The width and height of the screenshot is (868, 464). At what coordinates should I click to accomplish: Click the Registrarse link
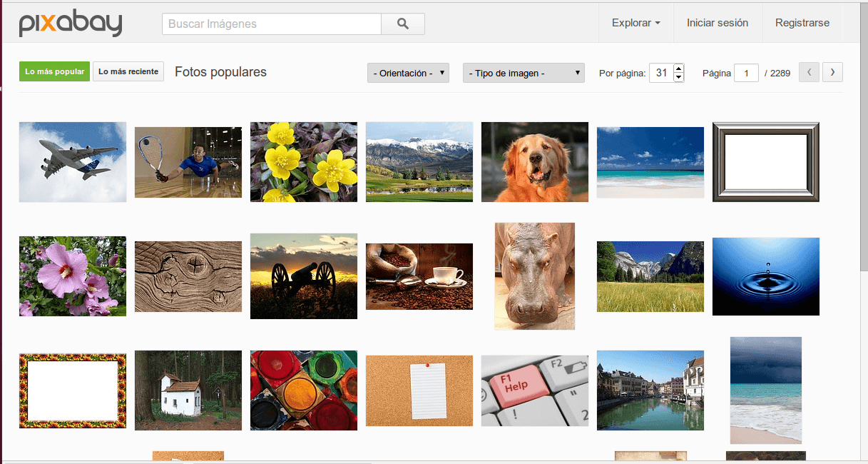802,23
